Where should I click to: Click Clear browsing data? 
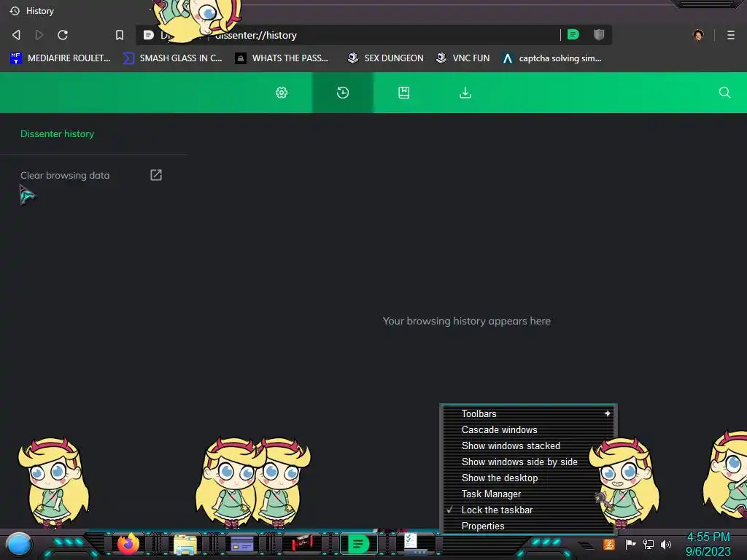point(65,175)
